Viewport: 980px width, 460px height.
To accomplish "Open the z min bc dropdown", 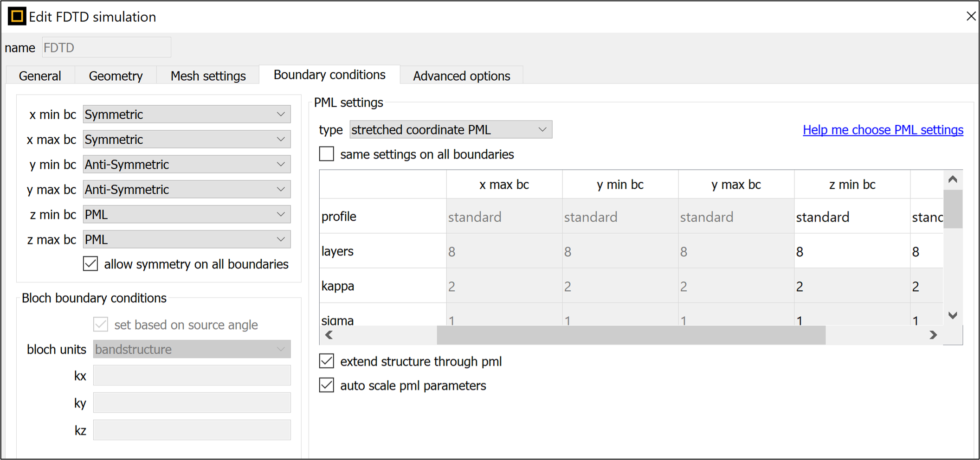I will tap(187, 215).
